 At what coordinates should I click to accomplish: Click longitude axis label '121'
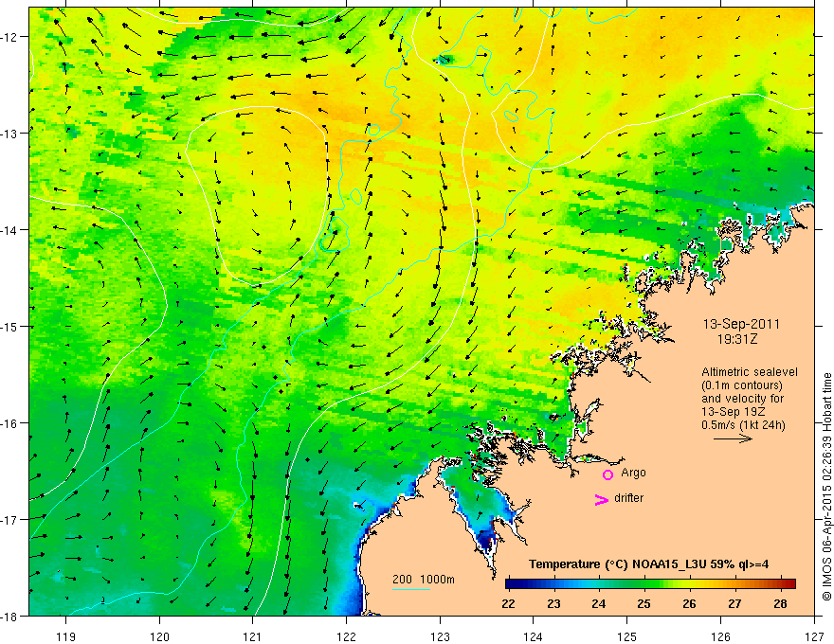253,636
